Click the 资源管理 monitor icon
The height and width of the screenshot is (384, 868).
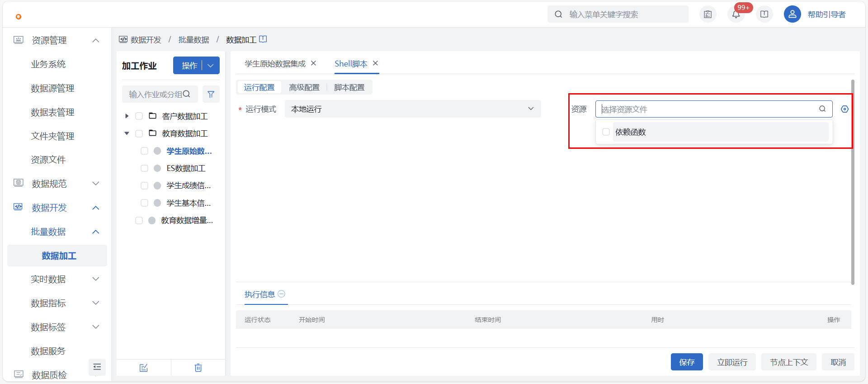click(18, 40)
